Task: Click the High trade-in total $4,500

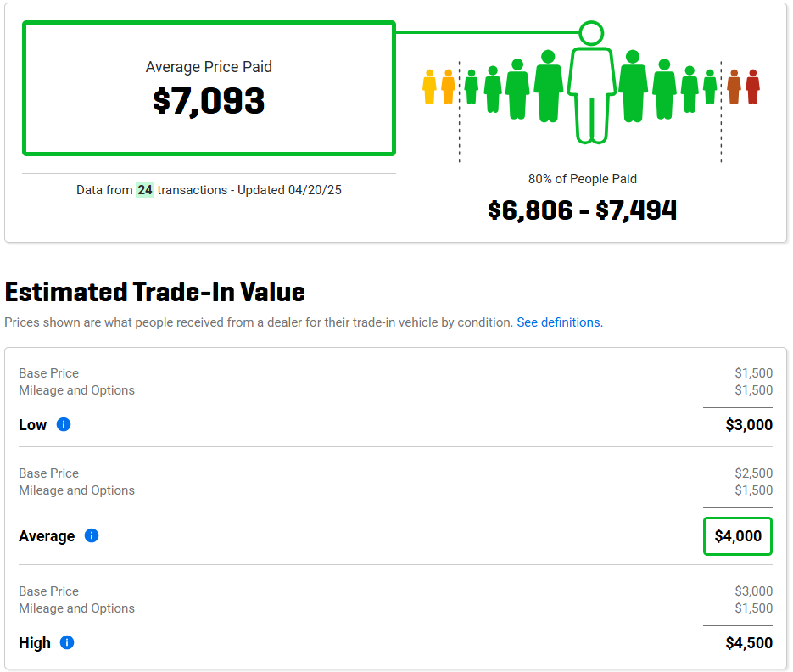Action: pos(749,643)
